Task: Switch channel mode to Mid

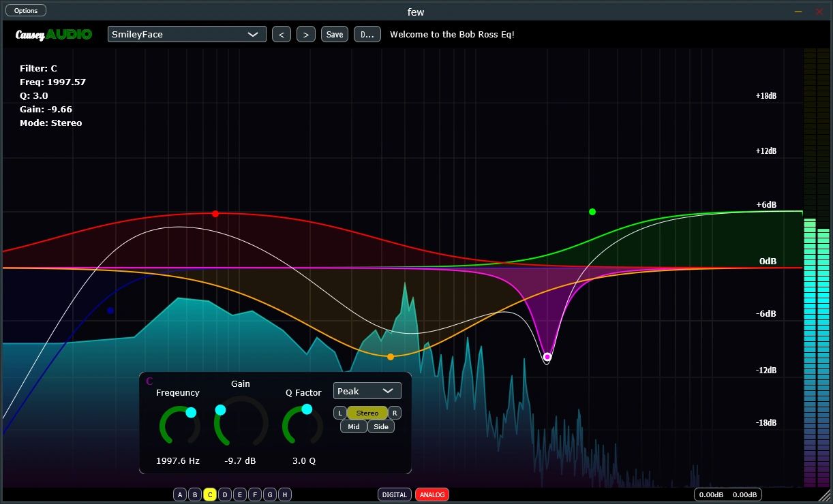Action: (353, 427)
